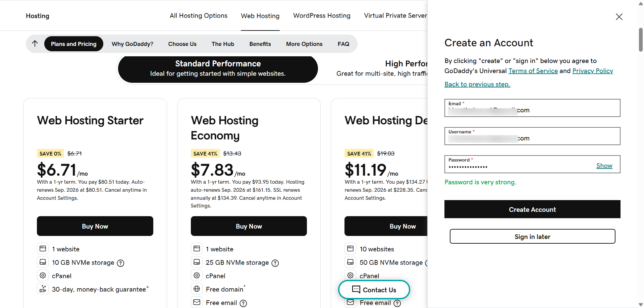Image resolution: width=644 pixels, height=308 pixels.
Task: Buy Now for Web Hosting Starter
Action: coord(95,226)
